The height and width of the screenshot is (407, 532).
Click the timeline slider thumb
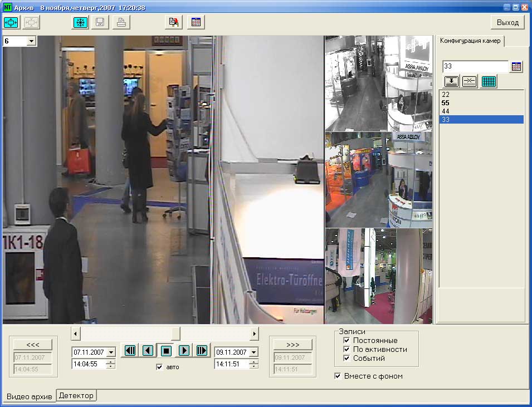coord(175,333)
